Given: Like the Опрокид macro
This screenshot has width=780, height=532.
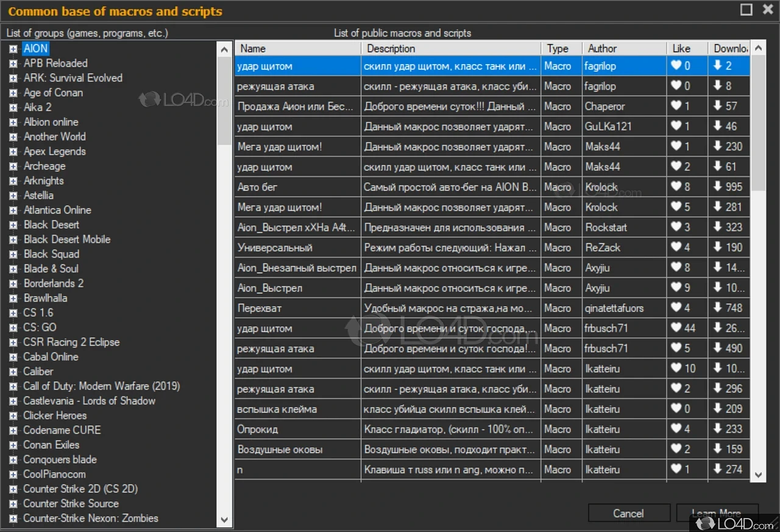Looking at the screenshot, I should [x=676, y=429].
